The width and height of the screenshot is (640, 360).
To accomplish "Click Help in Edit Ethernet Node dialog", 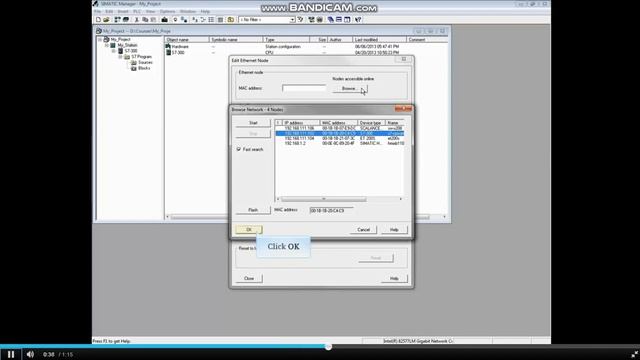I will [394, 278].
